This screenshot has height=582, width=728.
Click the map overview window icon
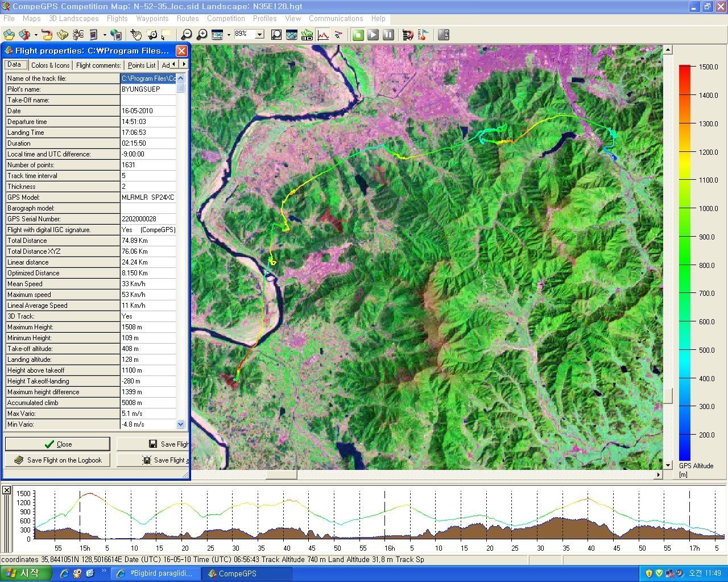pyautogui.click(x=292, y=35)
